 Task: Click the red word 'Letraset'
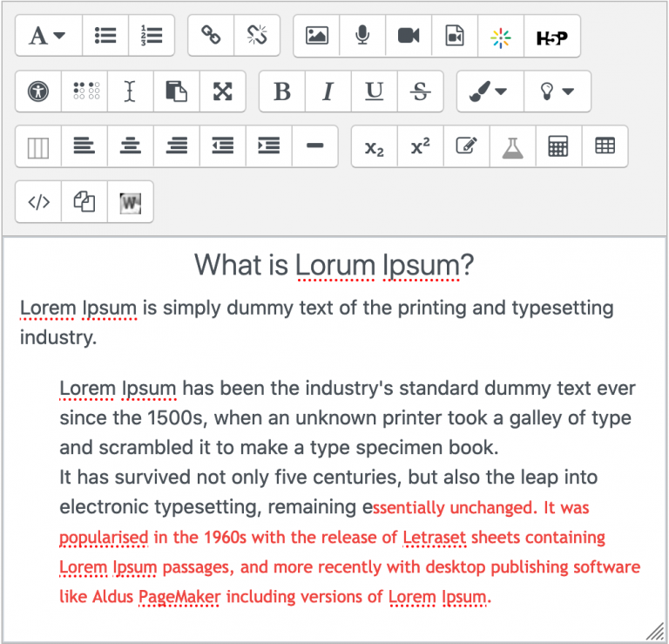click(435, 538)
